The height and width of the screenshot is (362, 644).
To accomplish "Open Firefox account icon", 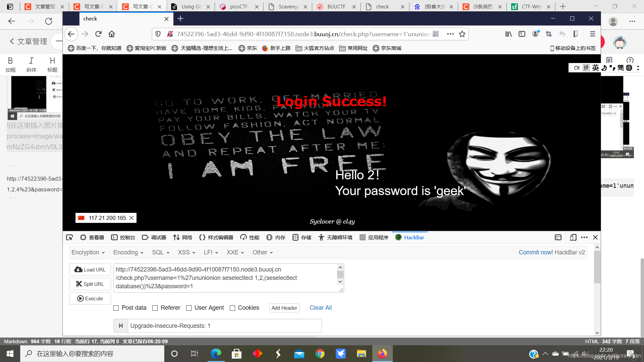I will coord(535,34).
